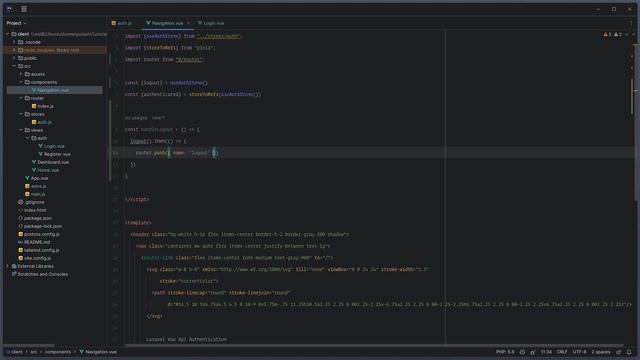Open the PhpStorm main menu hamburger
Screen dimensions: 640x360
coord(24,9)
